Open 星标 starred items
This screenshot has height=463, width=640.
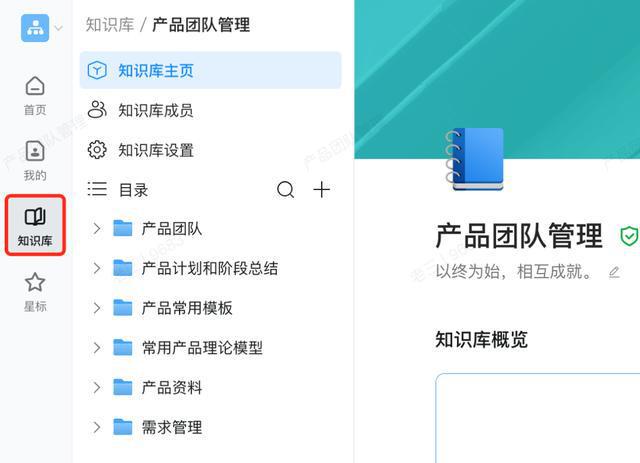pos(35,292)
